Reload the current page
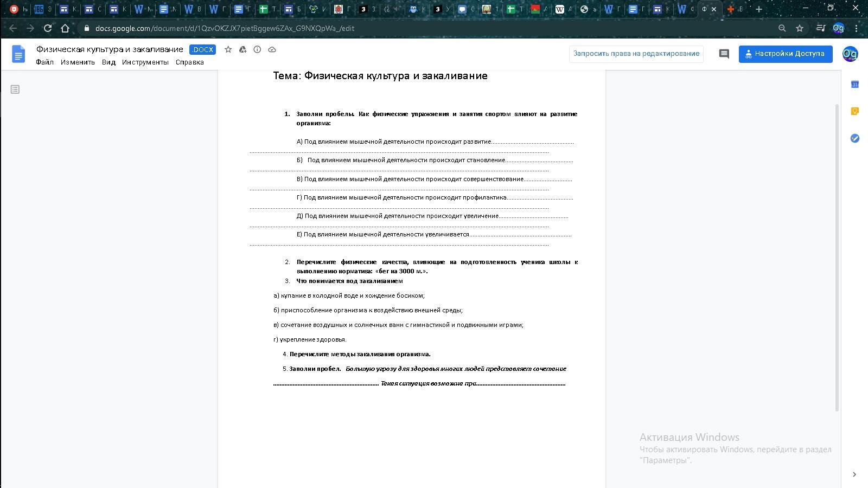The image size is (868, 488). [x=48, y=28]
